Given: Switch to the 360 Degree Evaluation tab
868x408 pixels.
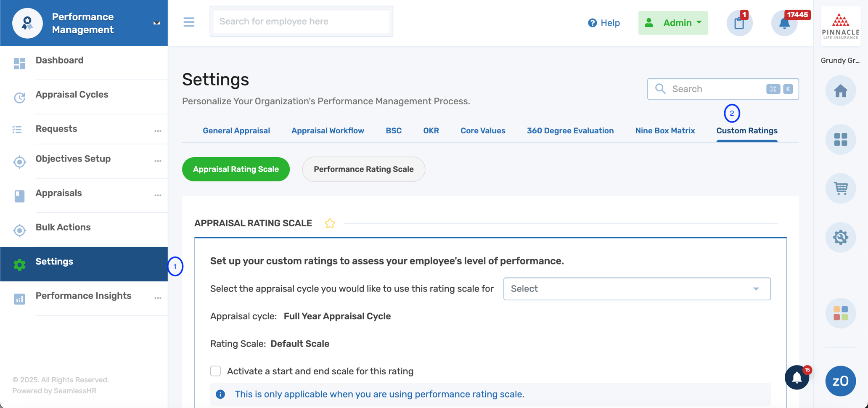Looking at the screenshot, I should [570, 130].
